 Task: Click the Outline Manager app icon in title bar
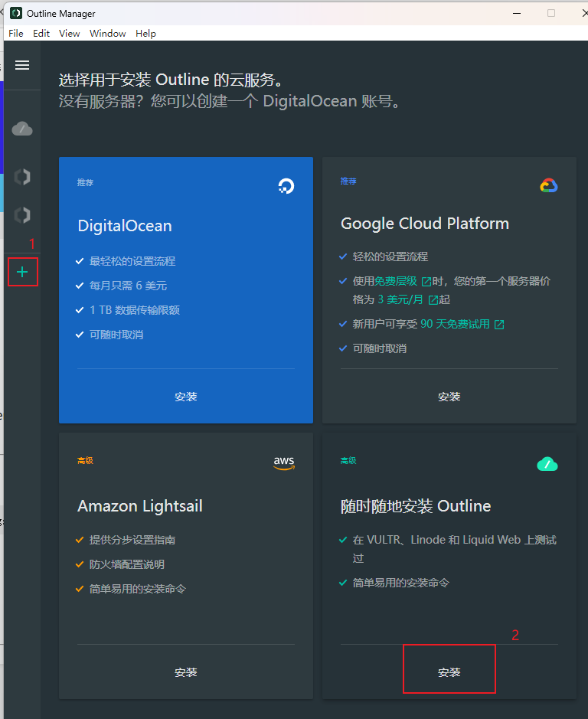click(15, 14)
